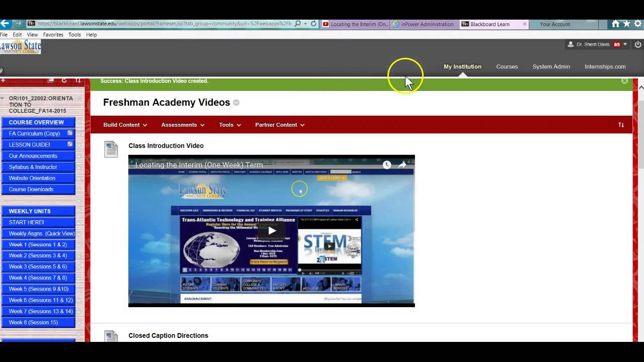Image resolution: width=644 pixels, height=362 pixels.
Task: Click the browser reload icon
Action: pyautogui.click(x=313, y=24)
